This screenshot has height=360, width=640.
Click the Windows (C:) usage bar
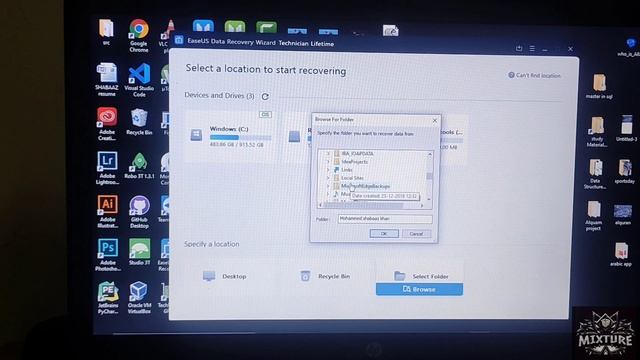pyautogui.click(x=240, y=138)
